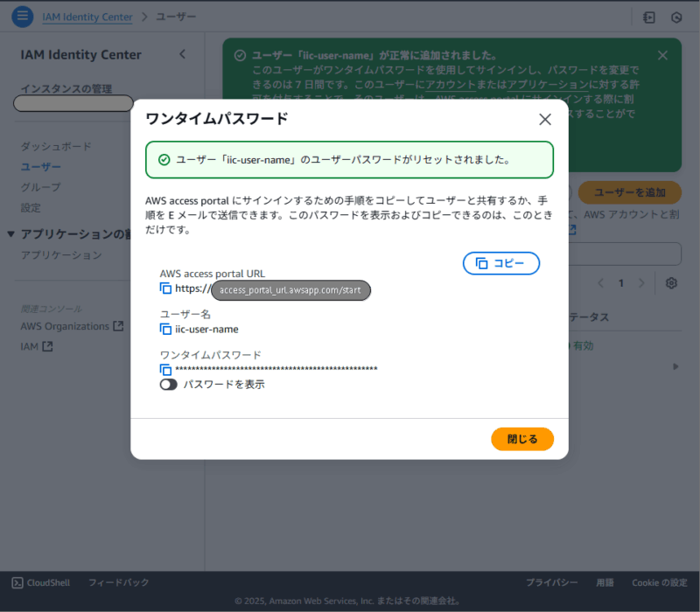The height and width of the screenshot is (612, 700).
Task: Click the user search input field
Action: 625,254
